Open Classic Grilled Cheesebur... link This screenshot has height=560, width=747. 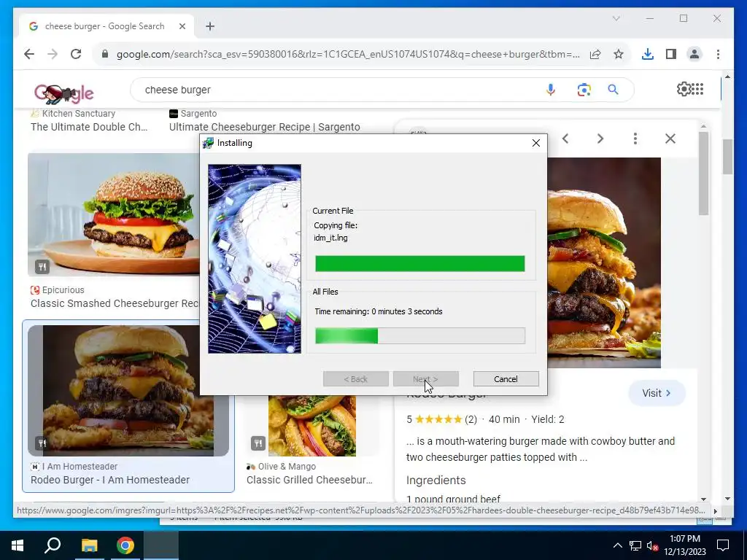[x=309, y=480]
